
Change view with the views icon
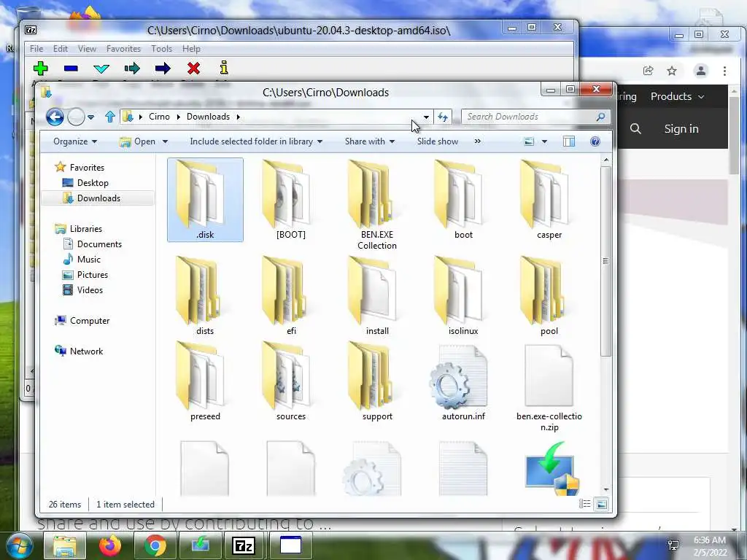pyautogui.click(x=529, y=141)
